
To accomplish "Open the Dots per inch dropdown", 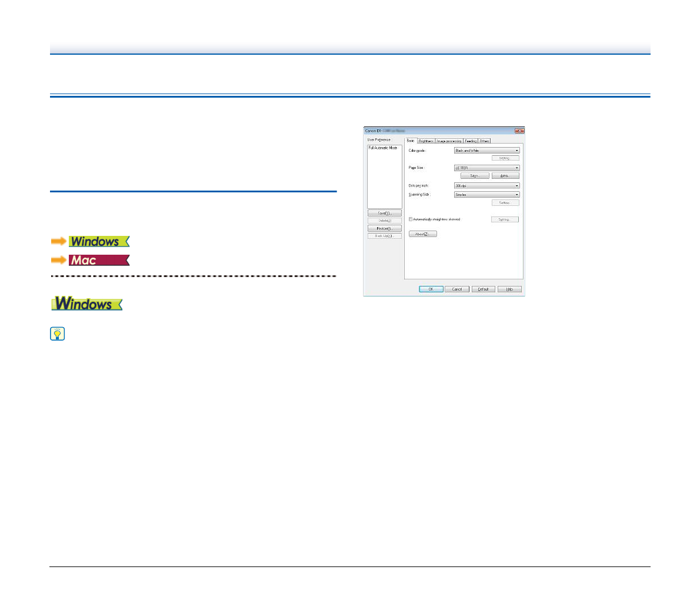I will click(x=486, y=186).
